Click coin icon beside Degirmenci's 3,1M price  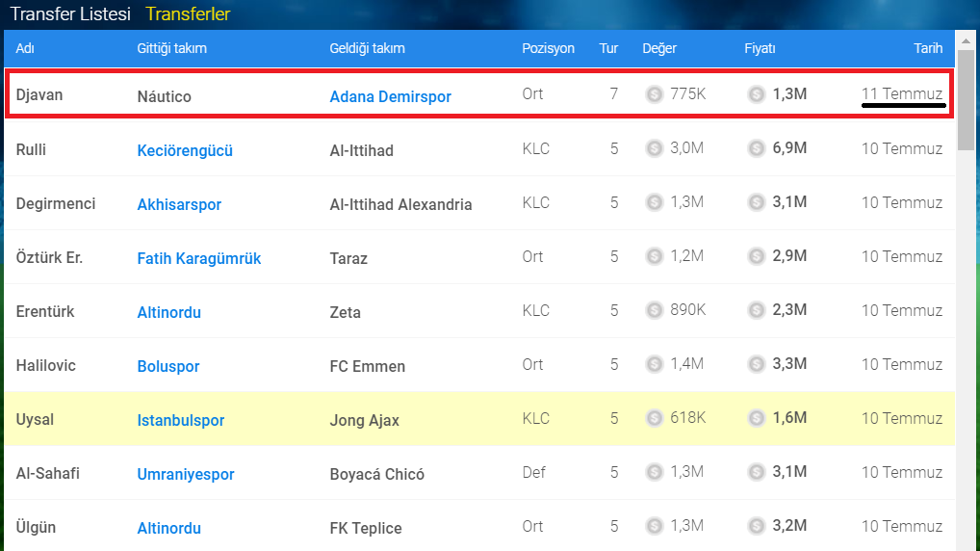click(756, 202)
